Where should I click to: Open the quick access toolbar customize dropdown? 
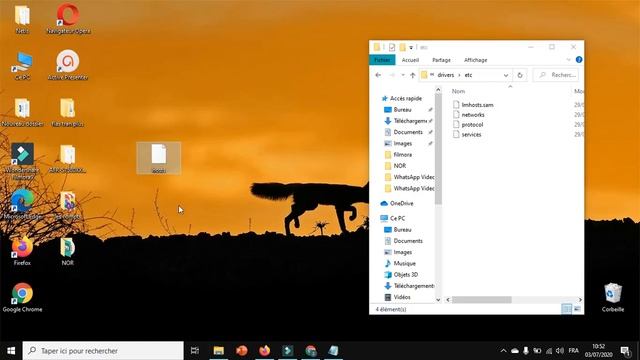pos(411,47)
